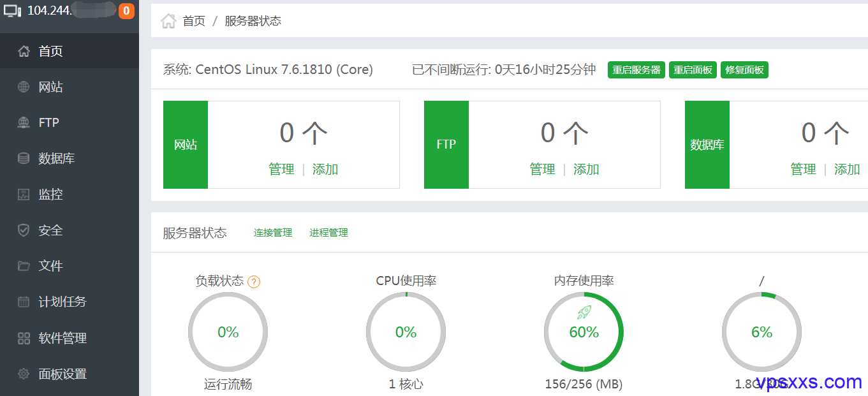
Task: Click the home icon in breadcrumb
Action: coord(168,21)
